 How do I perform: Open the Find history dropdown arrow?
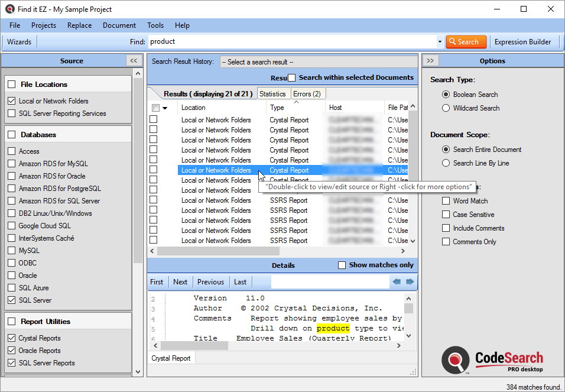click(440, 42)
